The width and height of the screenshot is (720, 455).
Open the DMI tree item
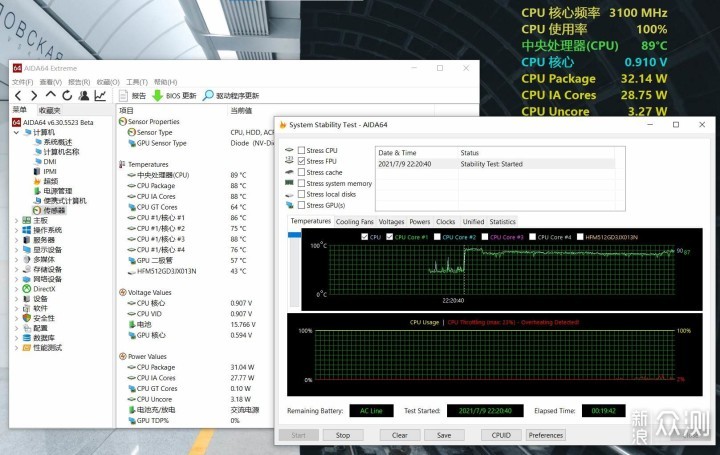45,162
